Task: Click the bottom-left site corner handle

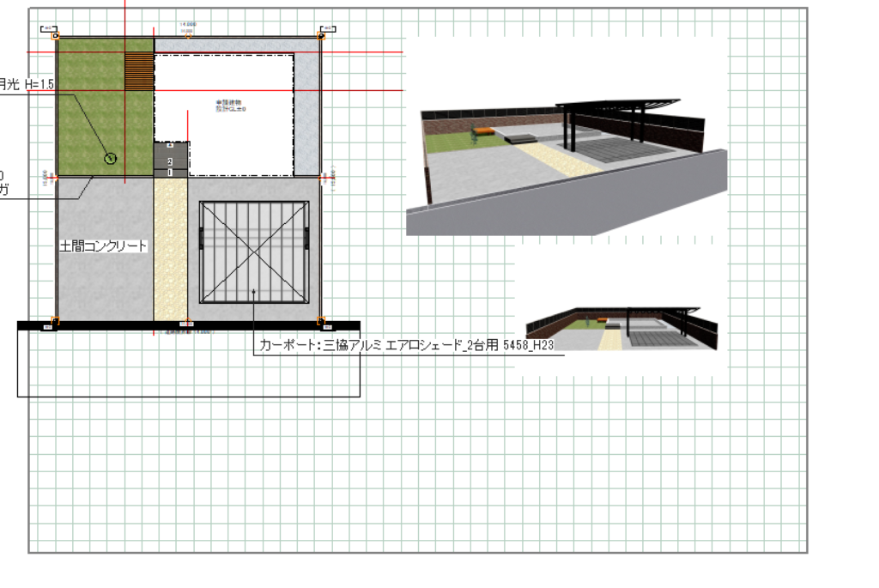Action: coord(56,322)
